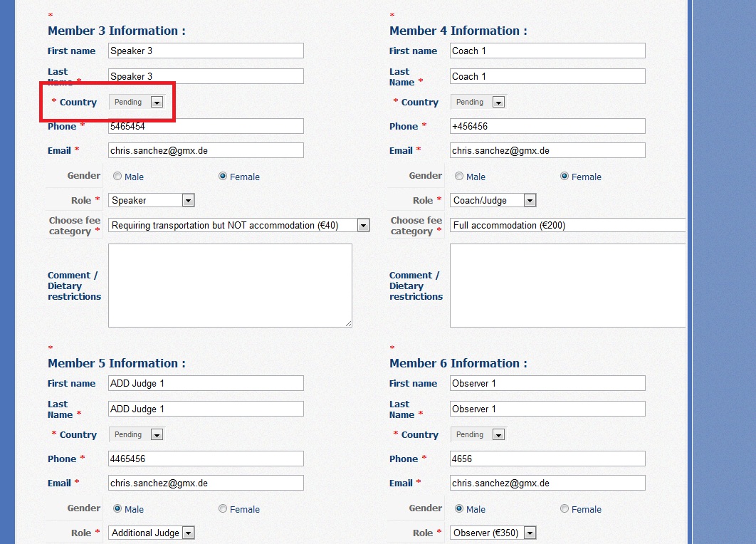756x544 pixels.
Task: Focus Member 4 Email field
Action: pos(547,151)
